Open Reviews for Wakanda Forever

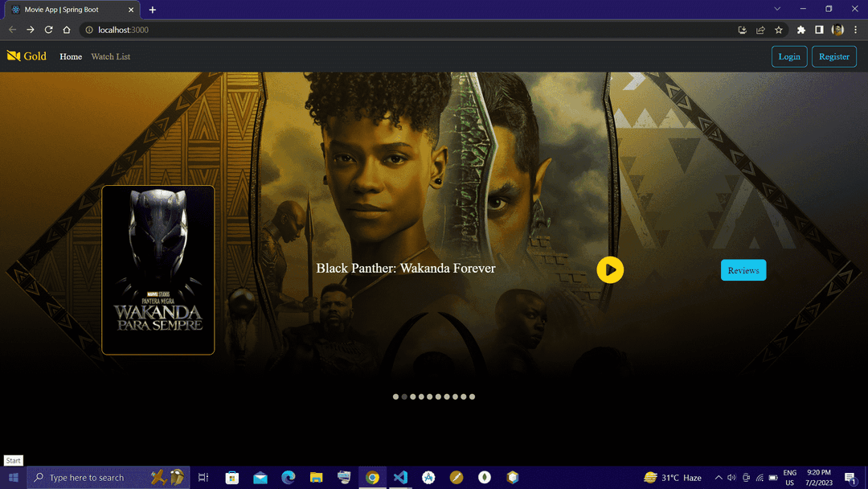click(x=743, y=270)
